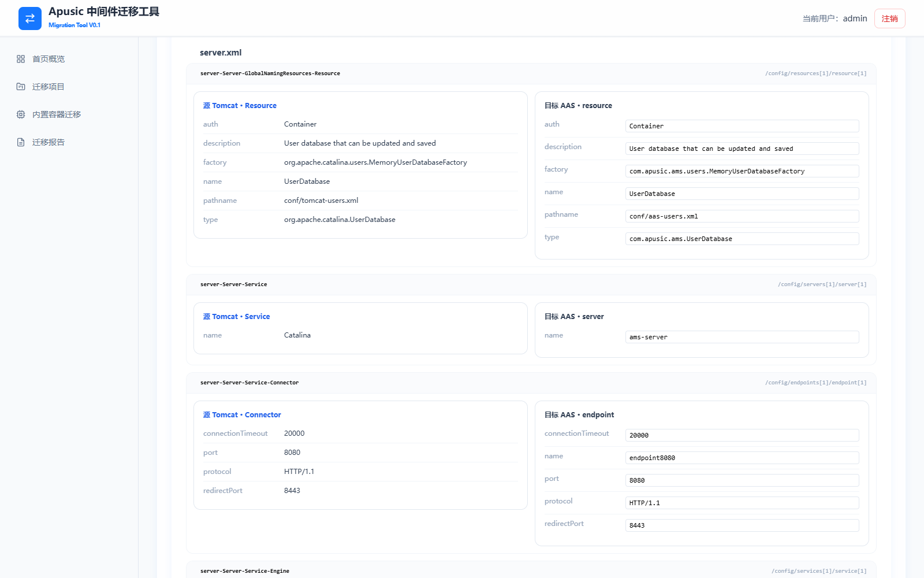Edit the factory field with MemoryUserDatabaseFactory
Screen dimensions: 924x578
(x=742, y=171)
